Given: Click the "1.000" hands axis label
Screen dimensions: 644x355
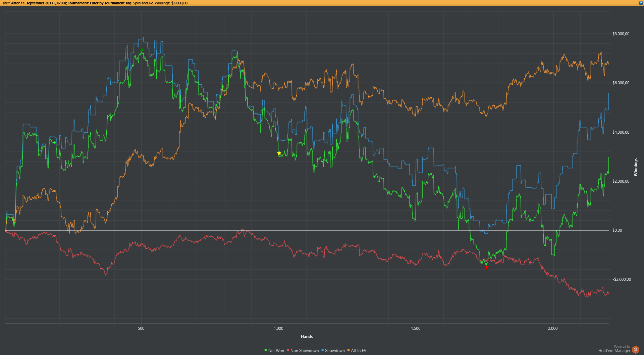Looking at the screenshot, I should click(x=279, y=328).
